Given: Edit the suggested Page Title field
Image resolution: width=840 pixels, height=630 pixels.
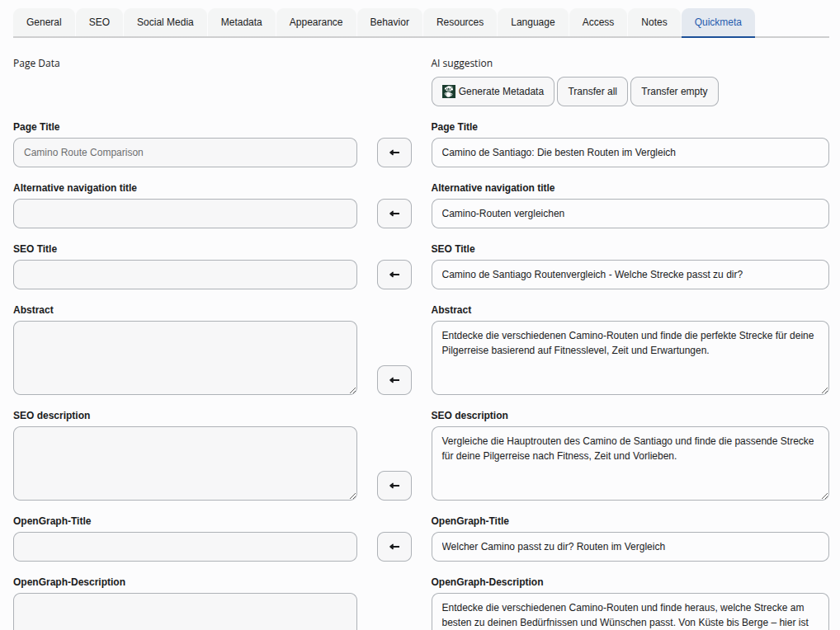Looking at the screenshot, I should pos(630,153).
